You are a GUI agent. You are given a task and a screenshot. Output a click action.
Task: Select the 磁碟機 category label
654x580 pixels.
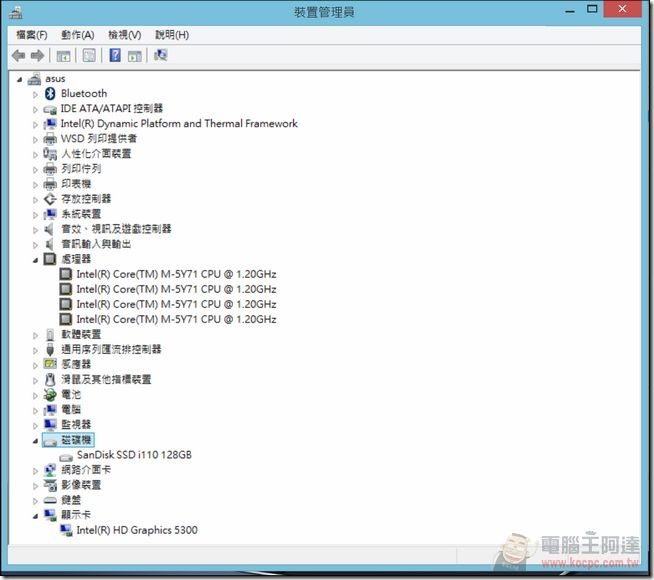click(x=76, y=439)
